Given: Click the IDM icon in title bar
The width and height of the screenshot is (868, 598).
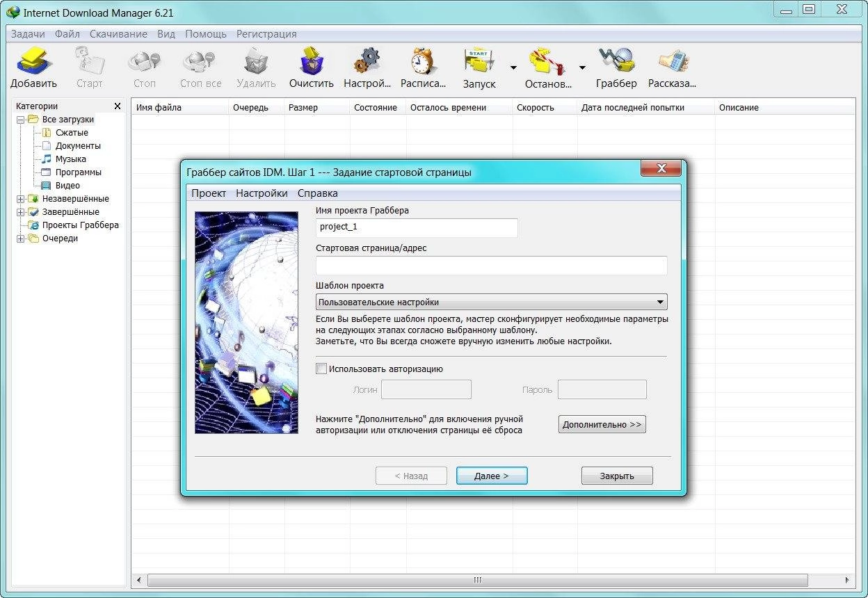Looking at the screenshot, I should [13, 12].
